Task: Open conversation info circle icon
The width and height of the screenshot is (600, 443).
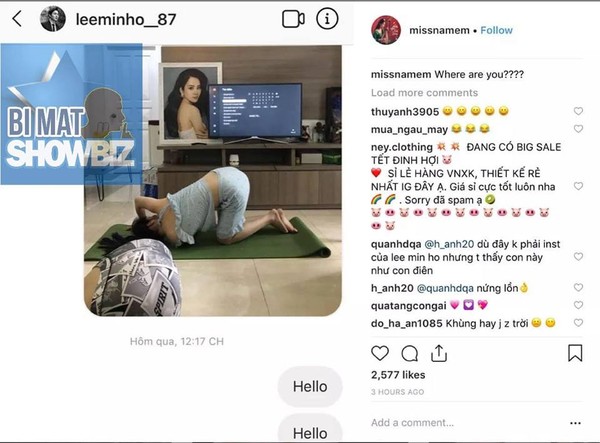Action: 327,18
